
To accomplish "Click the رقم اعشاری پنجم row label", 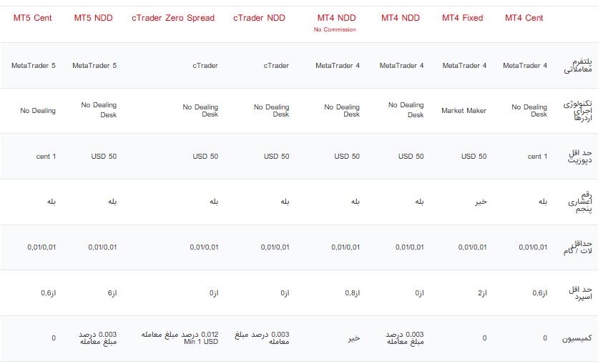I will (x=580, y=202).
